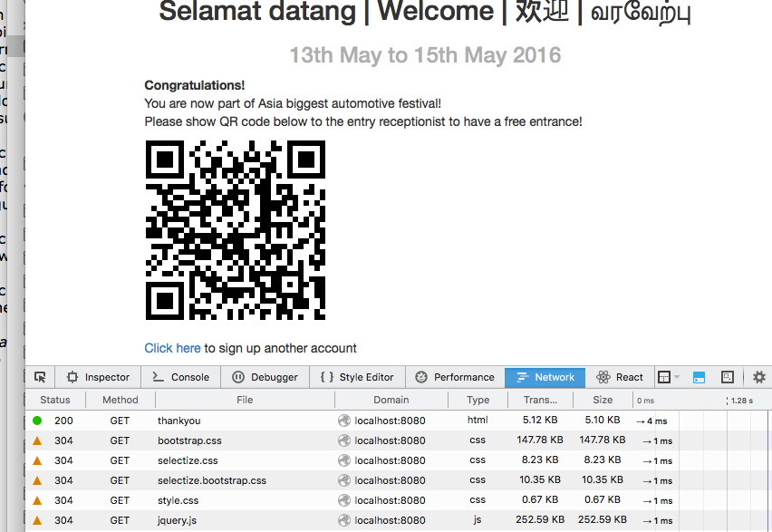
Task: Open developer tools settings gear
Action: tap(759, 377)
